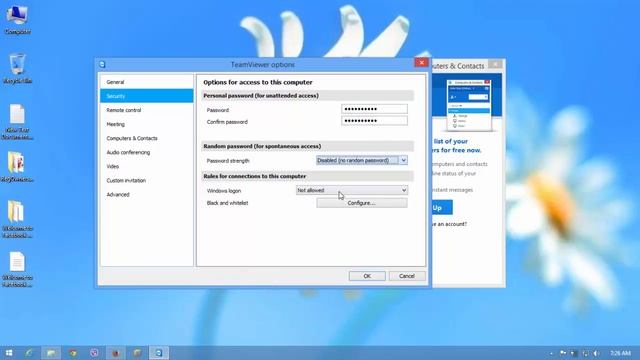640x360 pixels.
Task: Click the 'have an account?' link
Action: 449,224
